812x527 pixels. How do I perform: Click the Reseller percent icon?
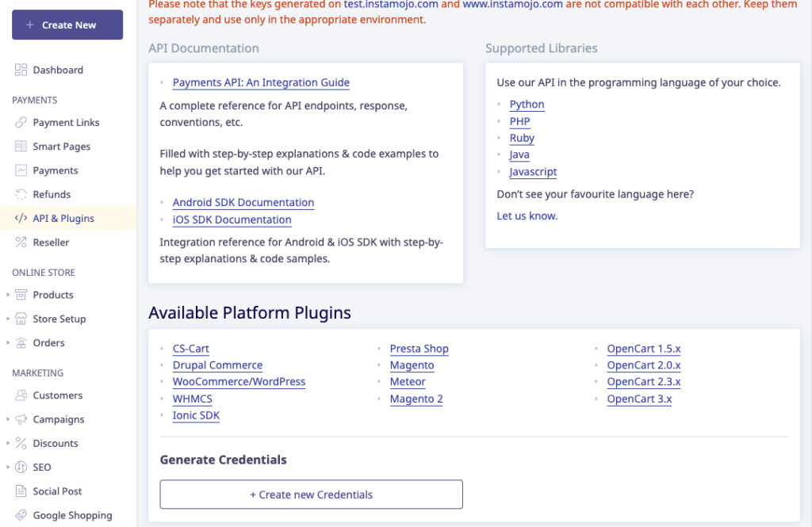coord(21,242)
